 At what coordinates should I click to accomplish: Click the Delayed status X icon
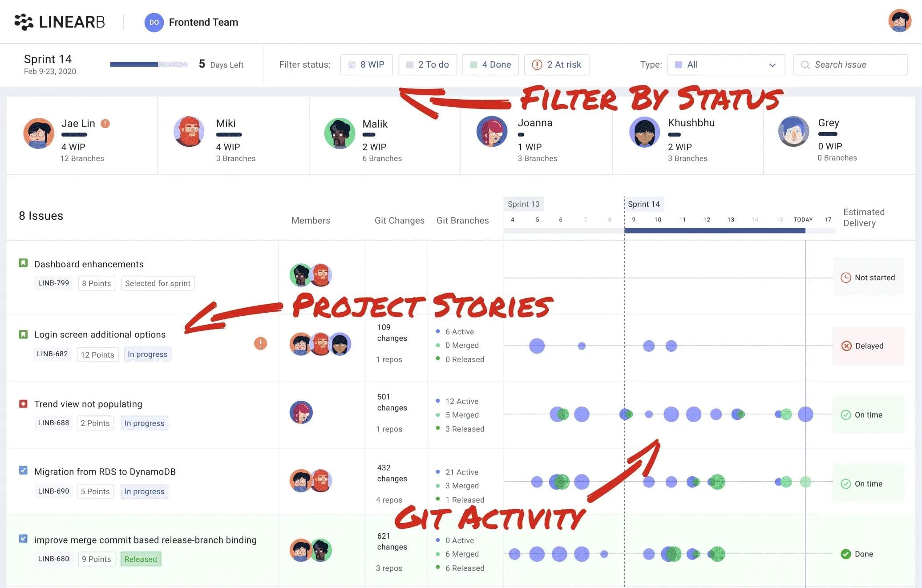click(846, 346)
